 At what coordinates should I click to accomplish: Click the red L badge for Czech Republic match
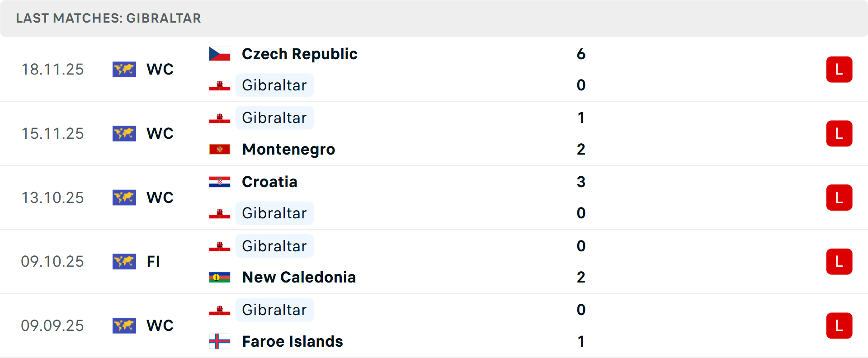pyautogui.click(x=839, y=70)
